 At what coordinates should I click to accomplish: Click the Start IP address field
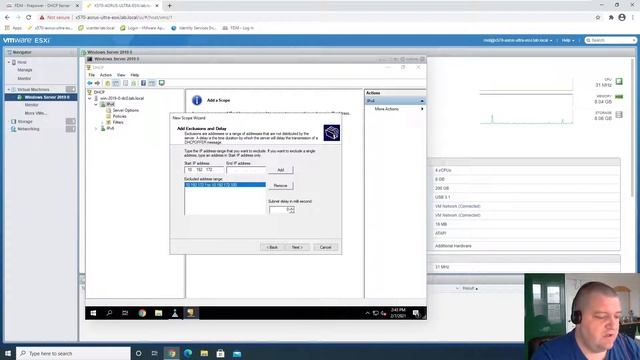[x=204, y=170]
